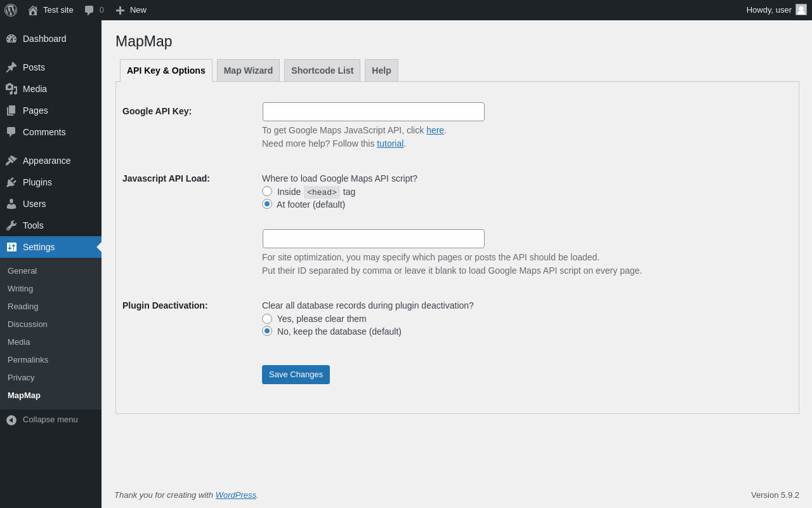
Task: Open the Pages menu label
Action: 36,110
